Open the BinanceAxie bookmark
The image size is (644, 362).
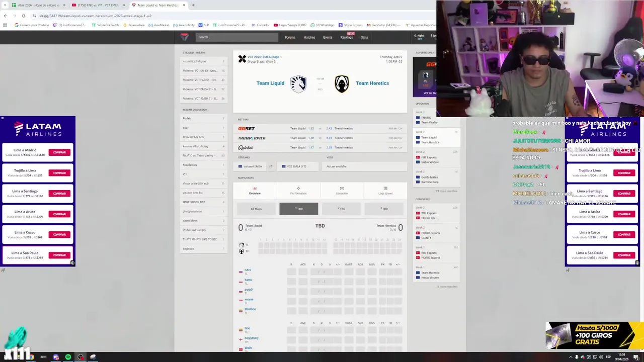pyautogui.click(x=134, y=25)
